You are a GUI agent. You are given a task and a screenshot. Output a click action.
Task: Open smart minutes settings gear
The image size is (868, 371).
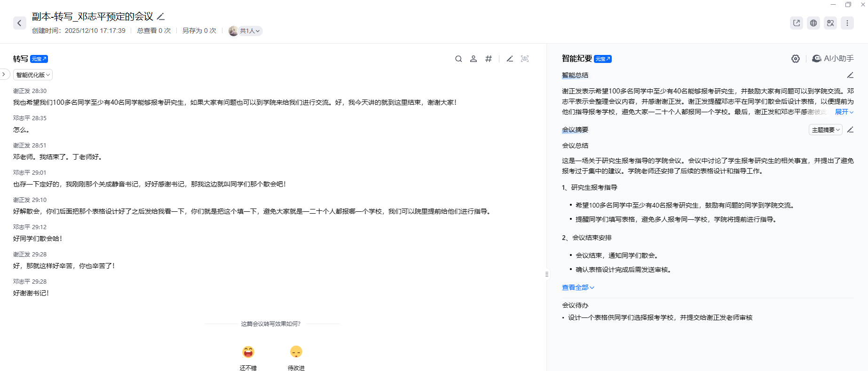796,59
